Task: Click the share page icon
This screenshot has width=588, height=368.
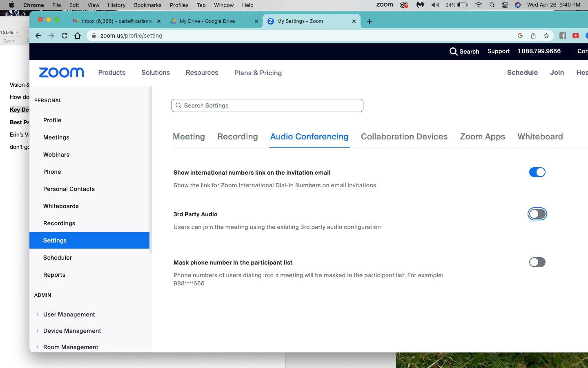Action: point(533,36)
